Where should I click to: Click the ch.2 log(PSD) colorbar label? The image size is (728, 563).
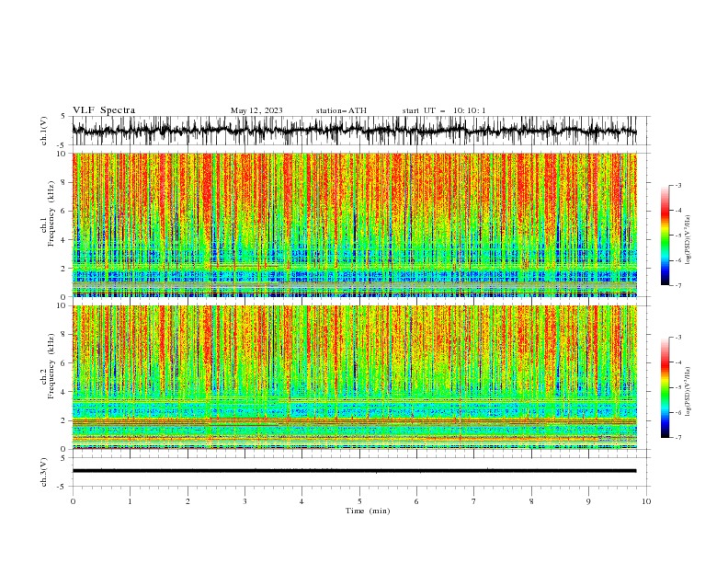[x=688, y=391]
